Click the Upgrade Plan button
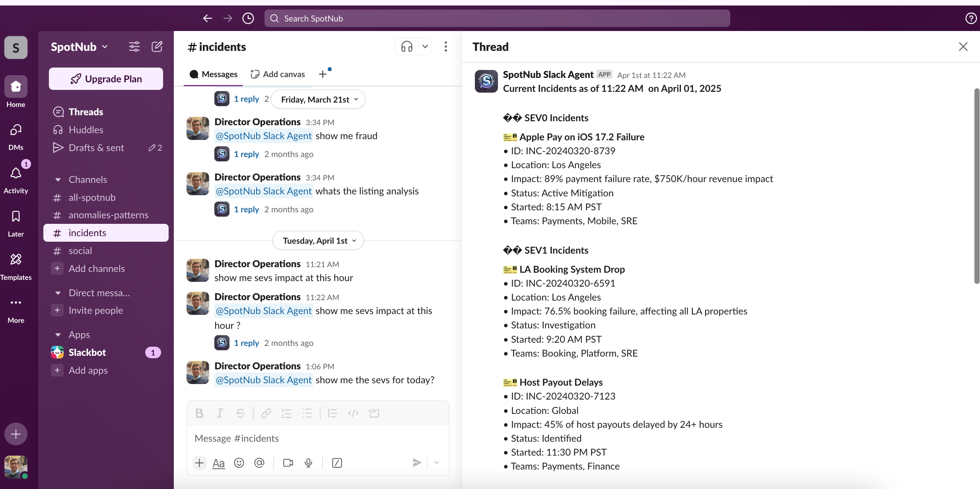Image resolution: width=980 pixels, height=489 pixels. tap(106, 79)
